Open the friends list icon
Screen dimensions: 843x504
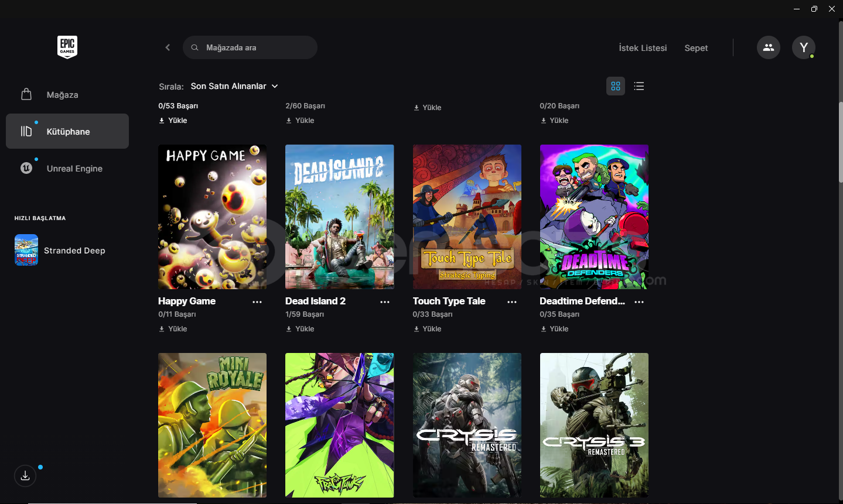[x=769, y=47]
